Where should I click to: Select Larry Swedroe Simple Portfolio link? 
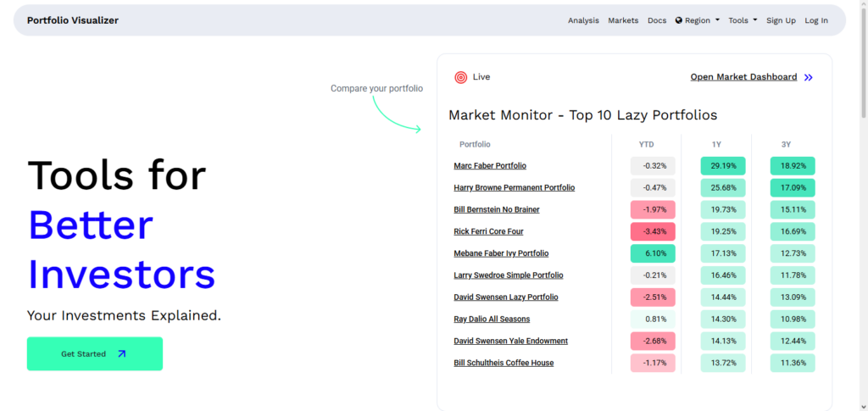[509, 275]
